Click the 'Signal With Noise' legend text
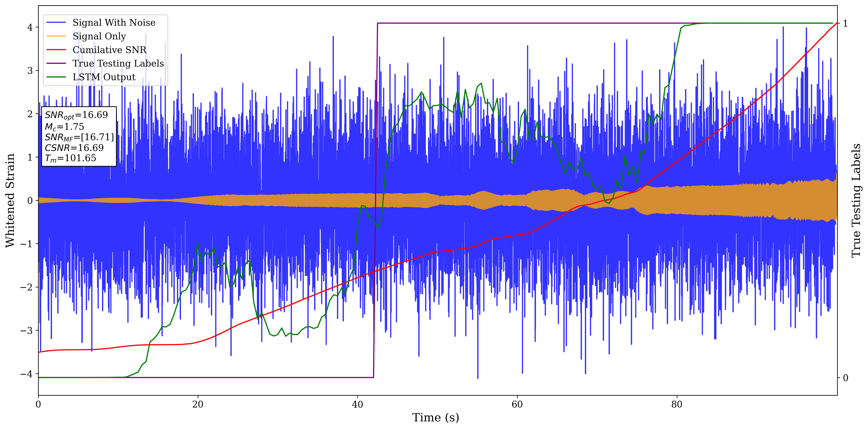Viewport: 868px width, 429px height. pyautogui.click(x=114, y=23)
